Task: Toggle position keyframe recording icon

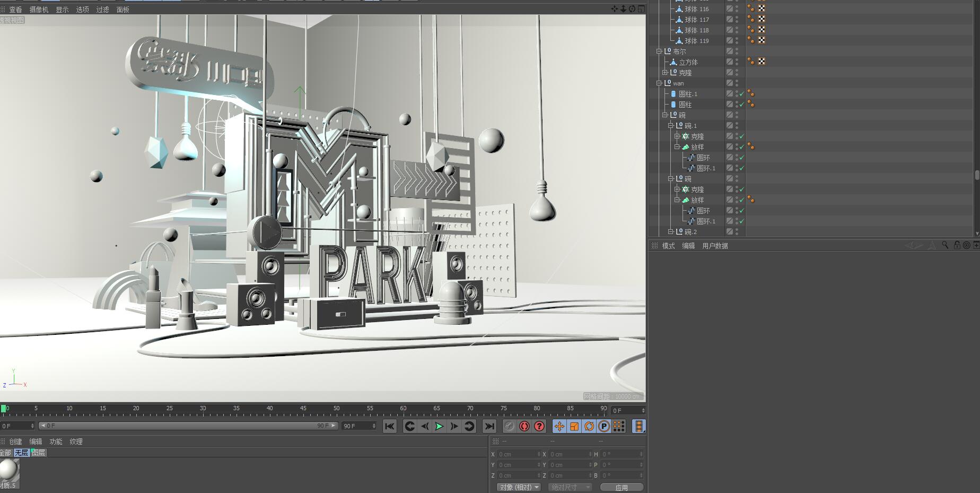Action: 559,426
